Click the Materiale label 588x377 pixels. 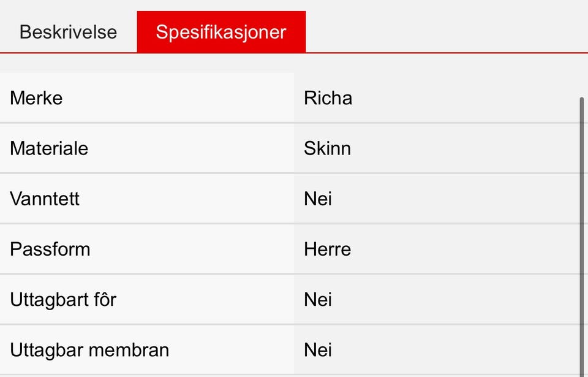[x=49, y=148]
